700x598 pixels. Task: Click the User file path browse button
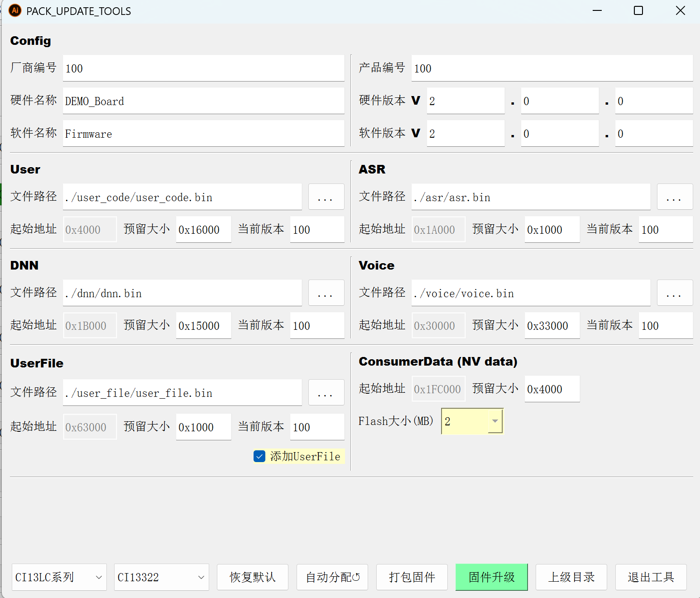326,197
